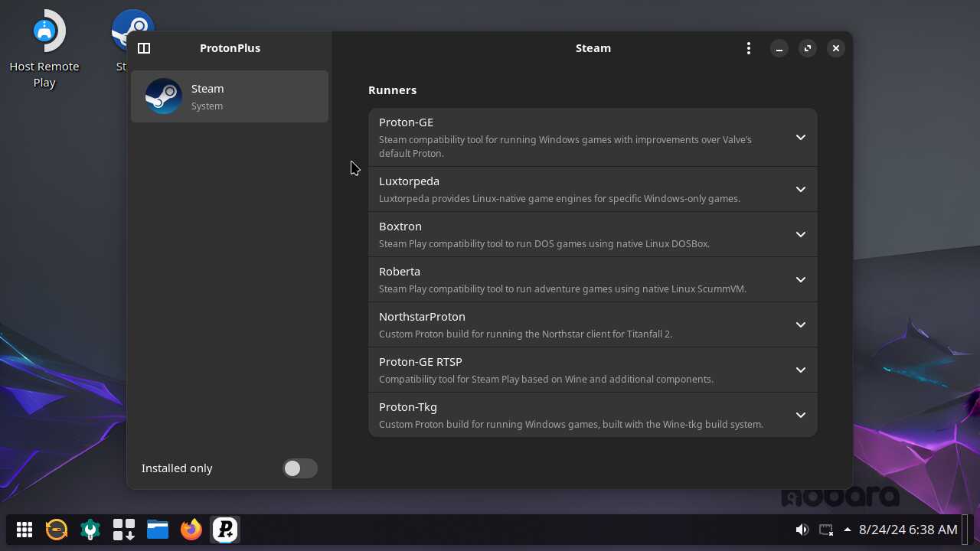Show hidden system tray icons arrow

coord(847,530)
